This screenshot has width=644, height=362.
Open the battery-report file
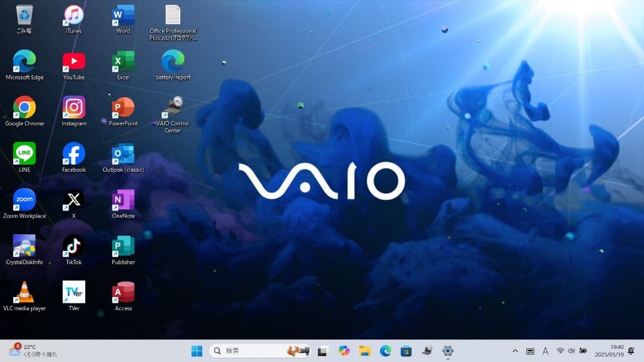pos(172,61)
